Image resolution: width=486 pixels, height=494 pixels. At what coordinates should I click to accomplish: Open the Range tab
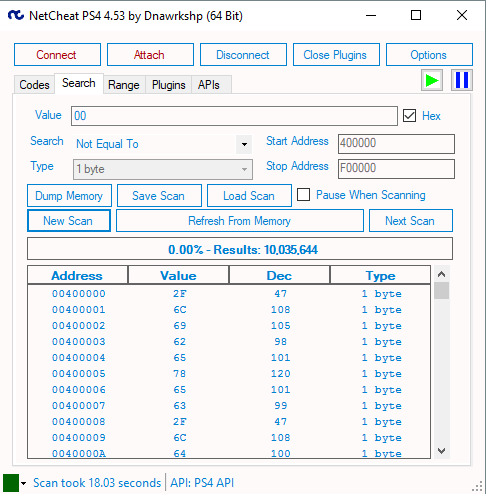pyautogui.click(x=124, y=85)
